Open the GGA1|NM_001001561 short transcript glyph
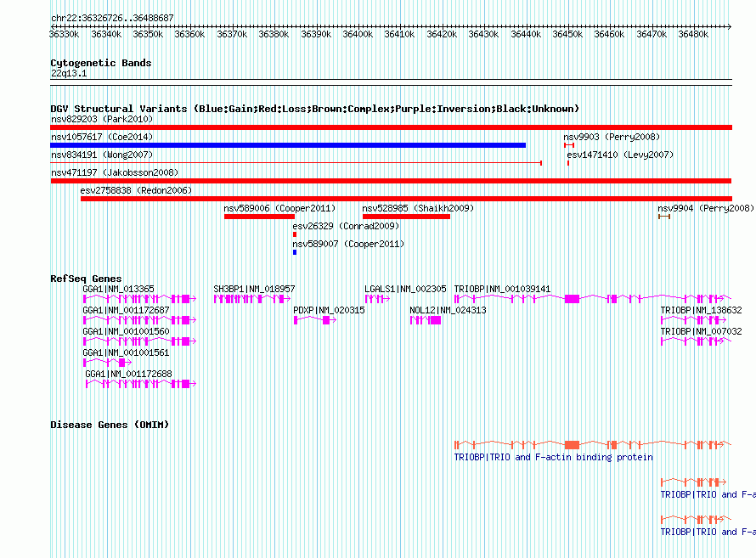The image size is (756, 558). point(108,363)
